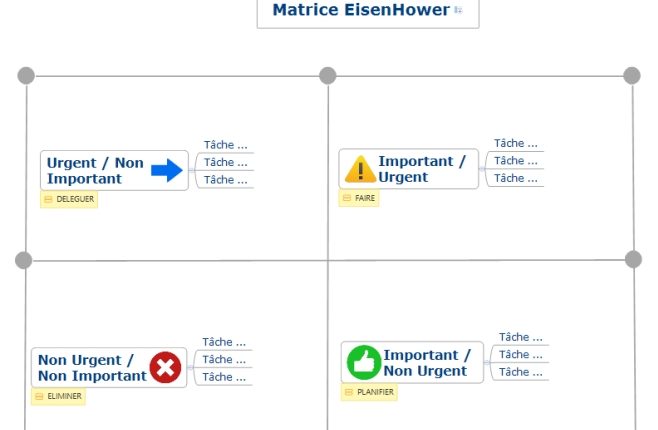Select the first Tâche subtopic of Important / Non Urgent
This screenshot has width=658, height=430.
(x=520, y=337)
